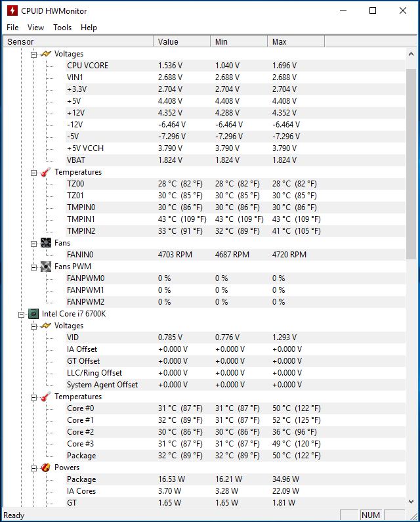Collapse the Powers group

click(x=33, y=468)
